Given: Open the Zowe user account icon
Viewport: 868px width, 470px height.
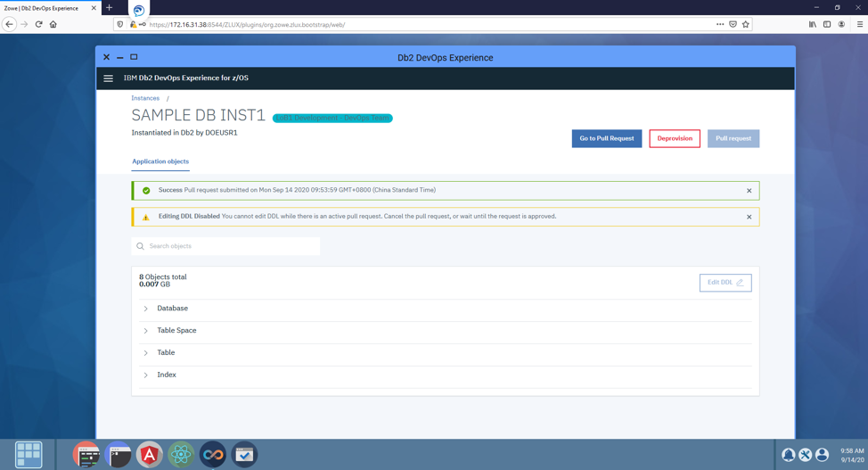Looking at the screenshot, I should click(x=823, y=455).
